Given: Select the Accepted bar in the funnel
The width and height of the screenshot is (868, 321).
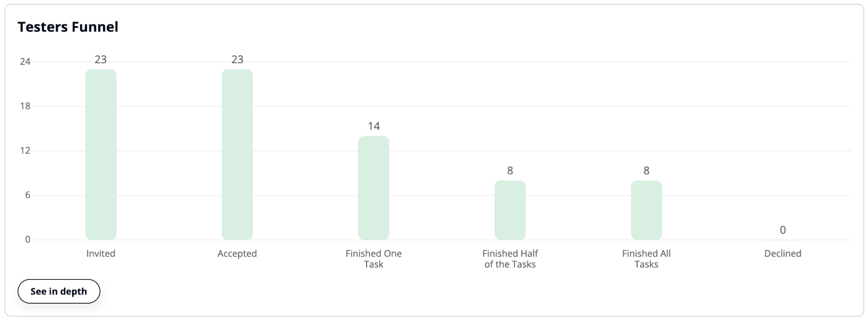Looking at the screenshot, I should coord(237,155).
